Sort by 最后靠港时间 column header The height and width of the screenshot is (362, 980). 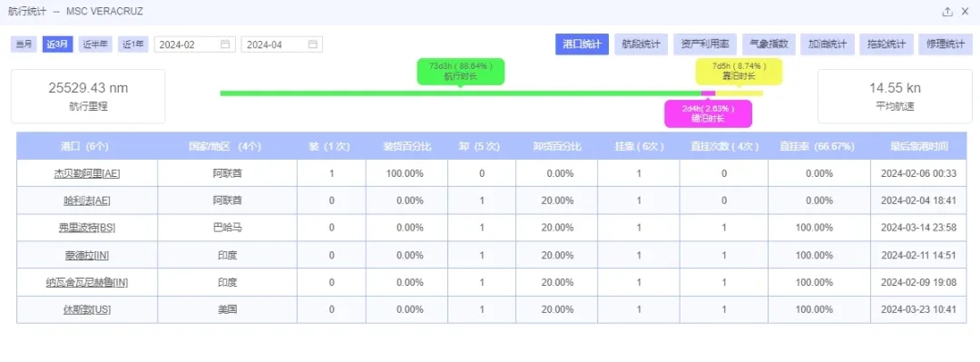(x=918, y=147)
